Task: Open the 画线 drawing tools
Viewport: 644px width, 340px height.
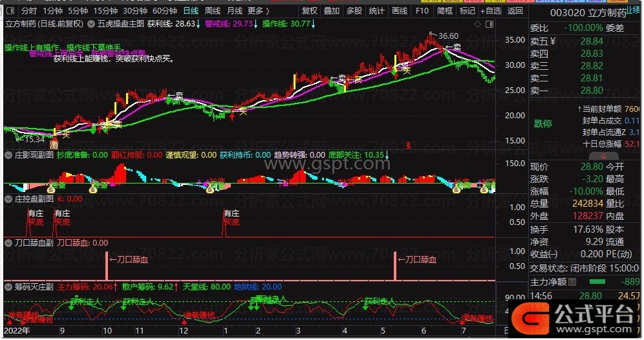Action: point(399,11)
